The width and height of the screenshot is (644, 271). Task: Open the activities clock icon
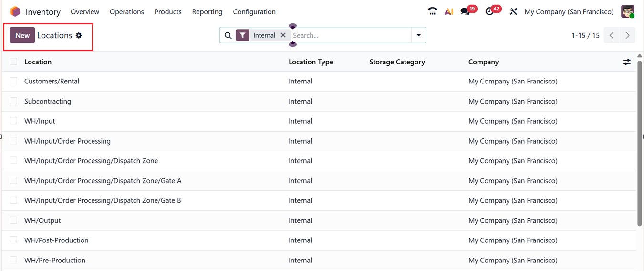point(489,11)
